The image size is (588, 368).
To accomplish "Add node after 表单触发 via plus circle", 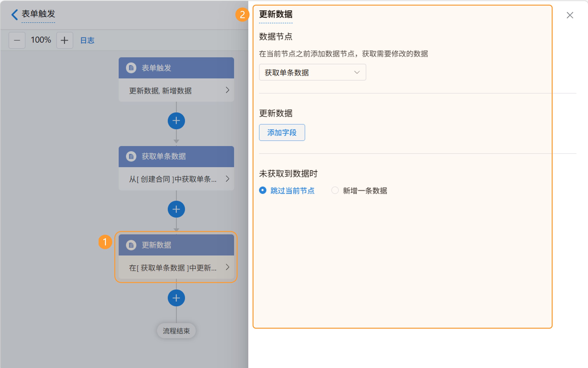I will (x=176, y=121).
